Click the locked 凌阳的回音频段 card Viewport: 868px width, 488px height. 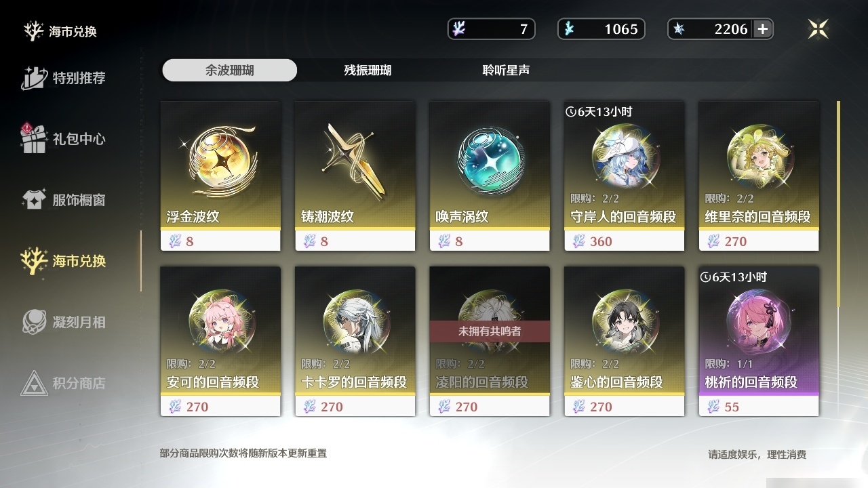[490, 342]
